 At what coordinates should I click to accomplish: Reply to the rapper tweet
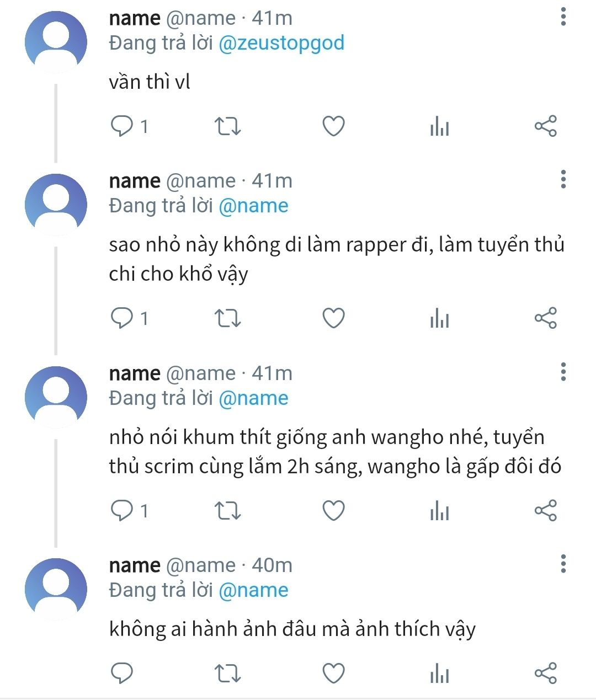[x=122, y=318]
